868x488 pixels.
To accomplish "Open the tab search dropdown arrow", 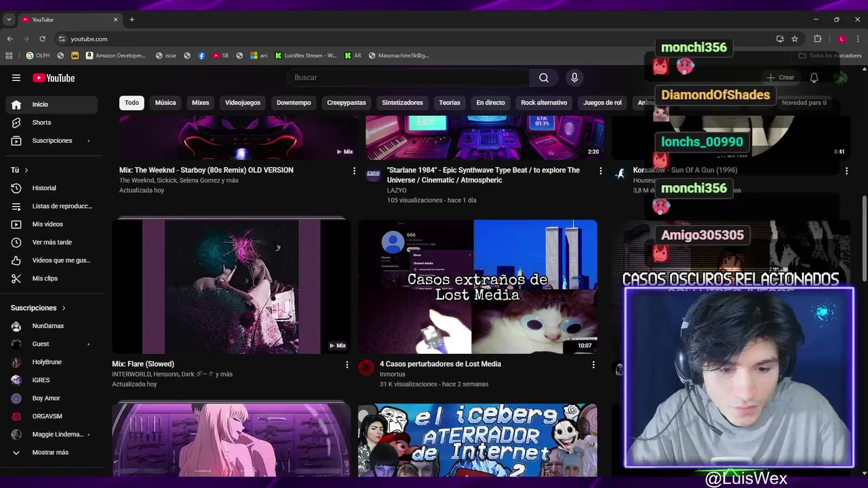I will [9, 20].
